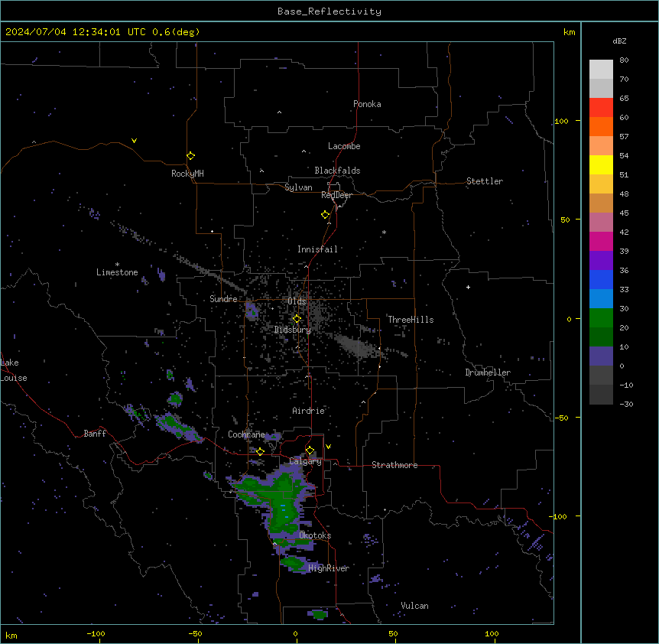The image size is (659, 644).
Task: Click the Blackfalds label
Action: (x=337, y=171)
